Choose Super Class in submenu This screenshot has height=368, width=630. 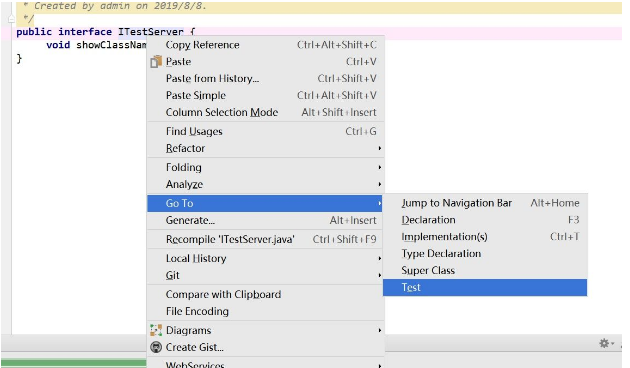pyautogui.click(x=485, y=271)
